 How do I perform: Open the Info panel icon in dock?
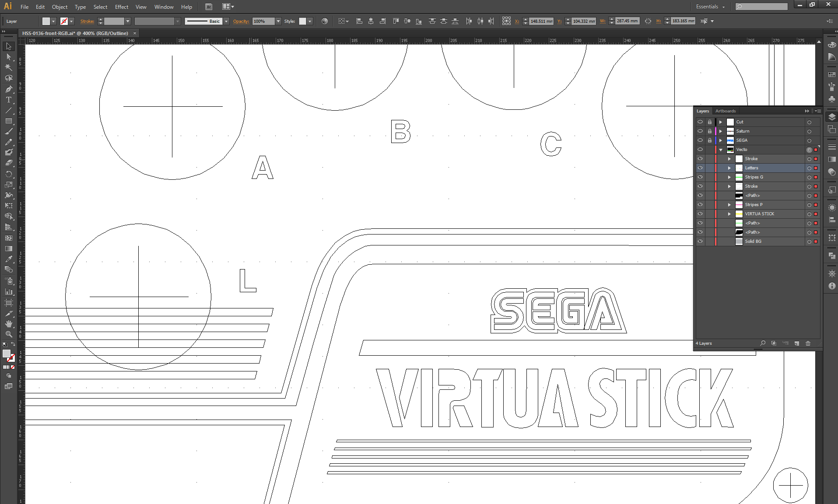(832, 286)
